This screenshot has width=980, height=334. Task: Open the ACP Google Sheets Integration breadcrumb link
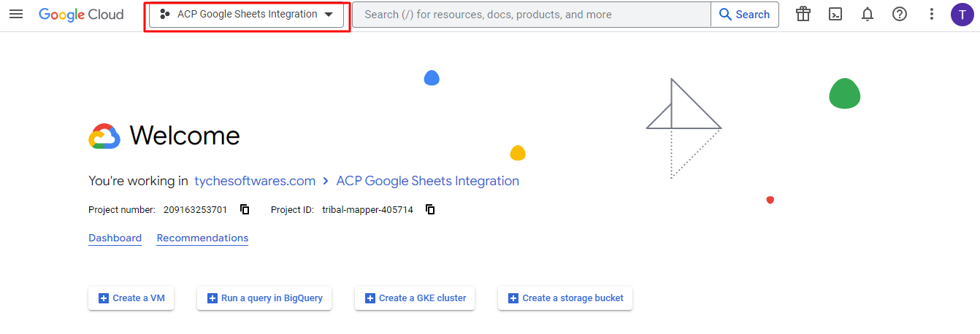427,181
